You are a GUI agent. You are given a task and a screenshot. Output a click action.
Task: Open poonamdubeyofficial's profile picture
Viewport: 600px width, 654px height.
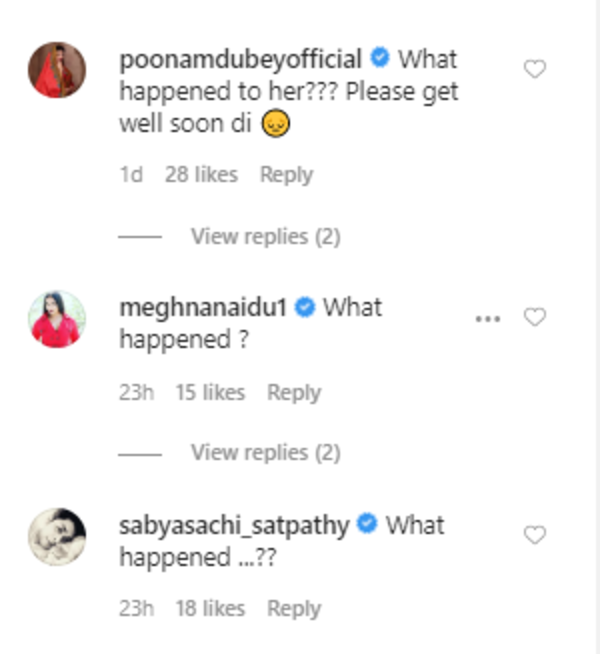(56, 70)
